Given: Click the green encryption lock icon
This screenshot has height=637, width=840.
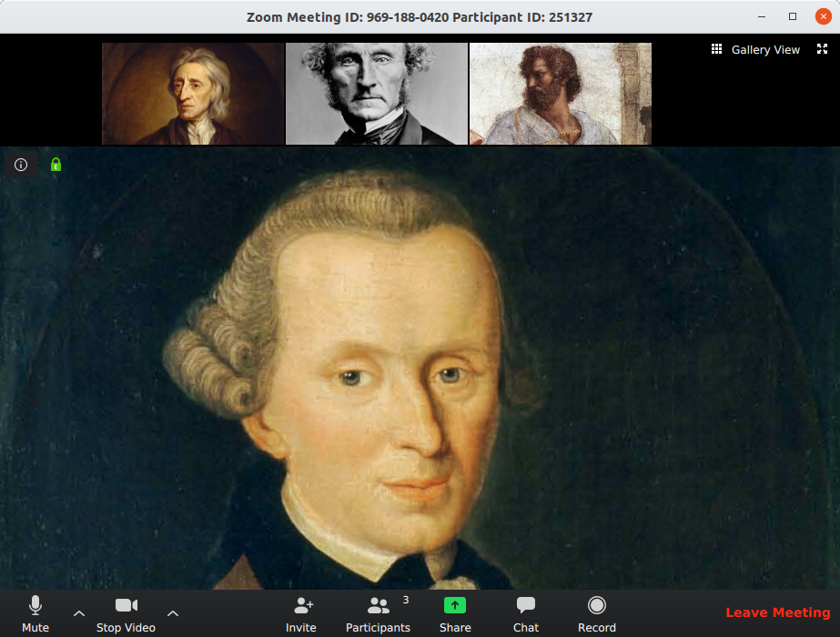Looking at the screenshot, I should tap(56, 165).
